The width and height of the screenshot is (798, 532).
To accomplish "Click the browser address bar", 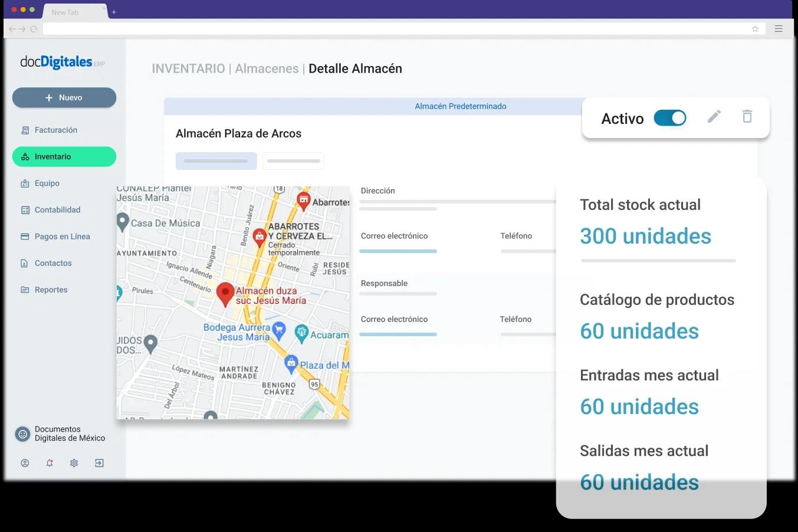I will 395,28.
